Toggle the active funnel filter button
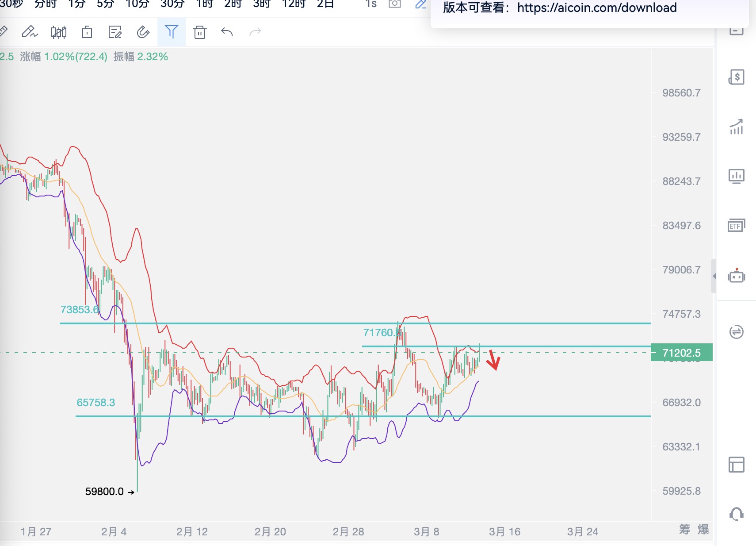The width and height of the screenshot is (756, 546). click(171, 32)
